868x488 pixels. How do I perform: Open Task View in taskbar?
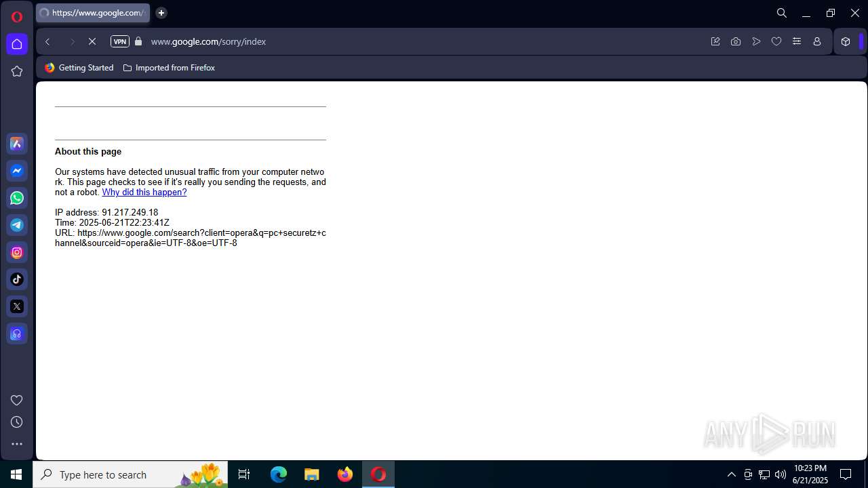pyautogui.click(x=244, y=474)
